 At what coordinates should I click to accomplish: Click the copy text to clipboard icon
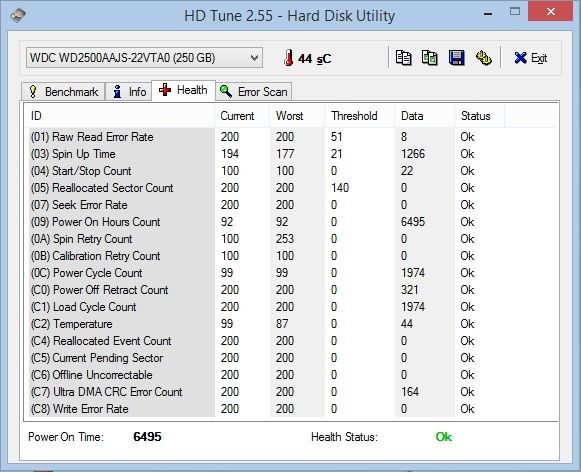click(x=403, y=58)
